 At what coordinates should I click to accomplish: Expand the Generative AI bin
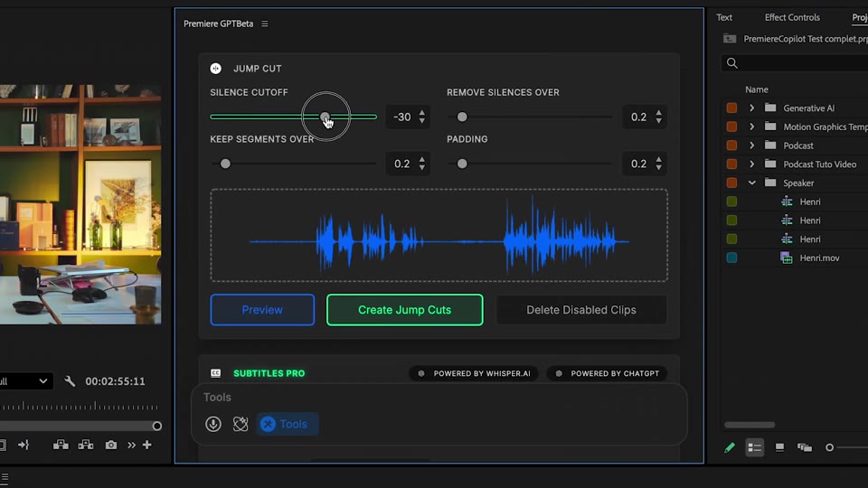click(x=751, y=108)
